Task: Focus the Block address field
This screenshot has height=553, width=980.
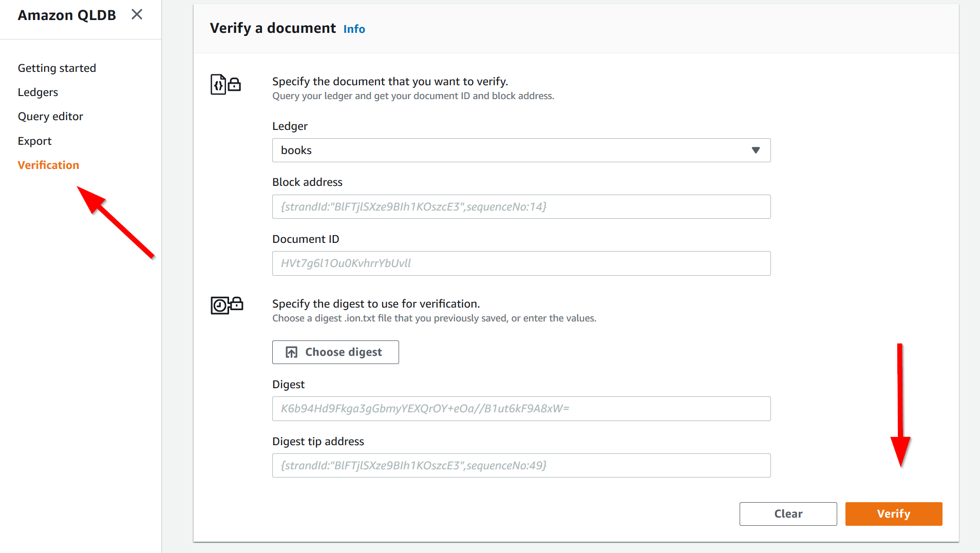Action: click(x=521, y=207)
